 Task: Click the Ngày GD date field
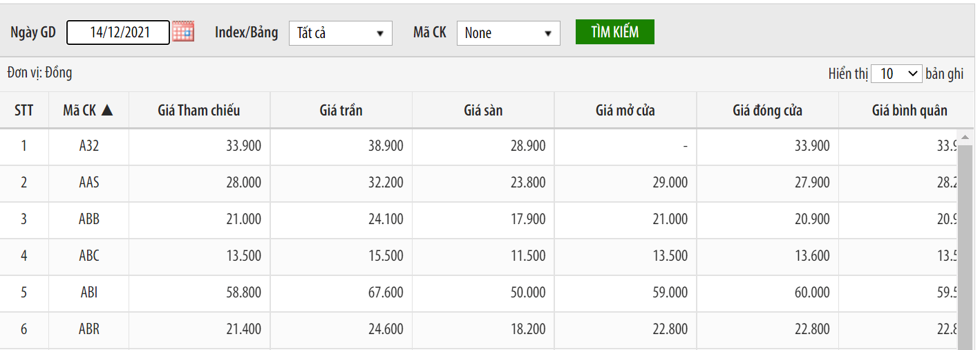[x=118, y=33]
